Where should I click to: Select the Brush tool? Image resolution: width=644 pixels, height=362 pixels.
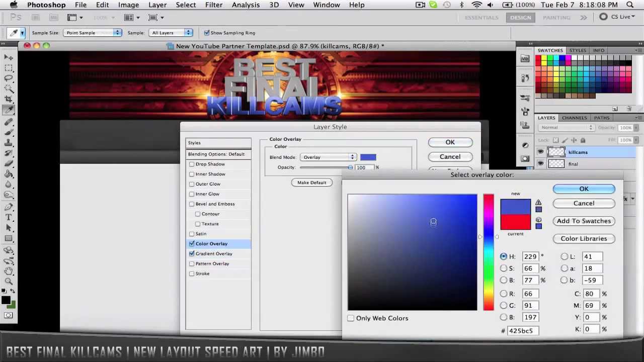[9, 133]
